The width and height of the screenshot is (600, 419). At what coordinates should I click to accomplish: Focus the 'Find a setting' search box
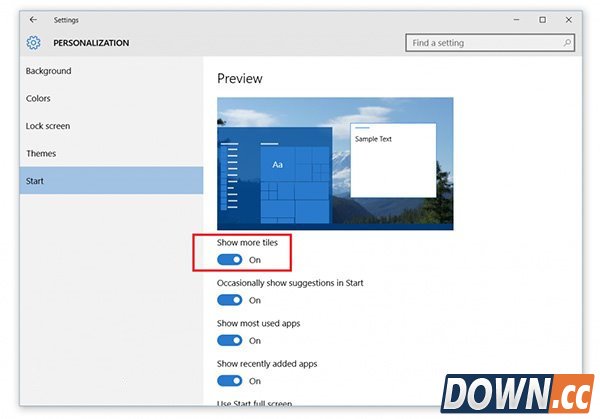pyautogui.click(x=485, y=43)
